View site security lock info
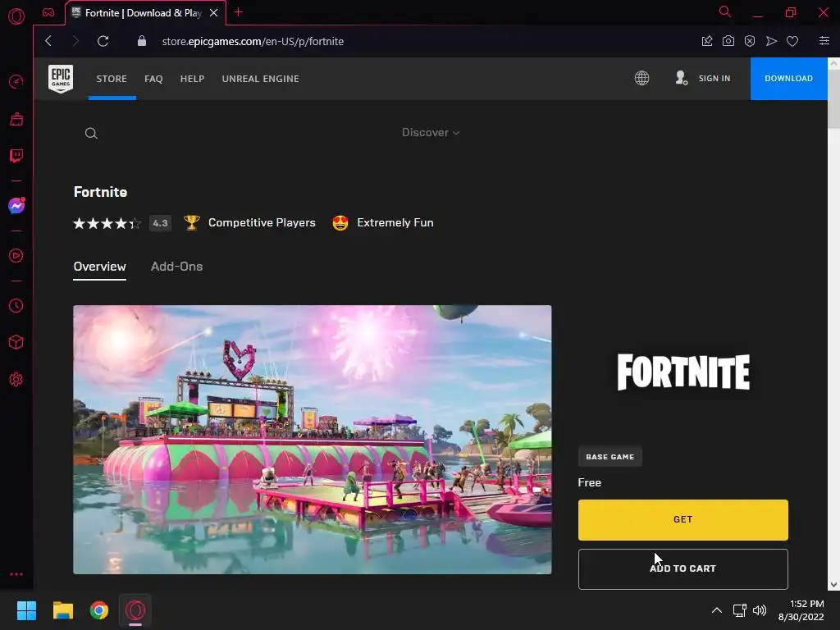 click(141, 41)
